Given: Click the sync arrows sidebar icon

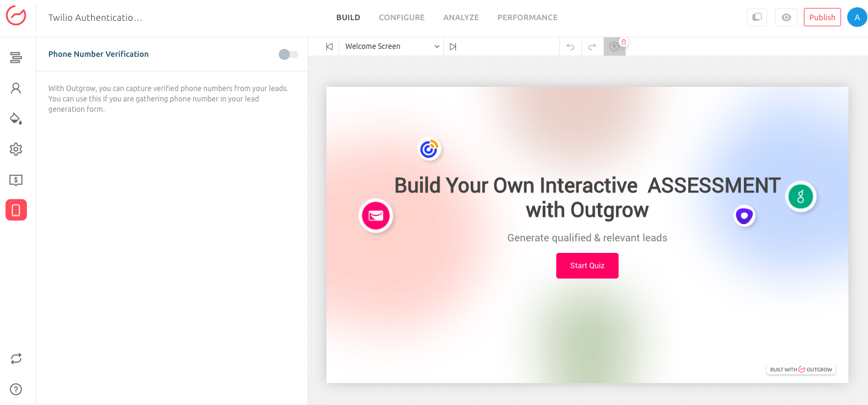Looking at the screenshot, I should point(16,359).
